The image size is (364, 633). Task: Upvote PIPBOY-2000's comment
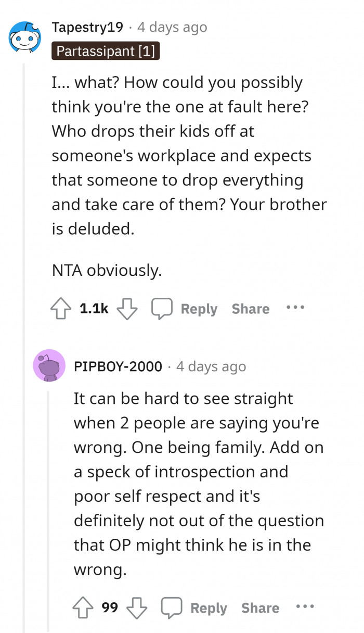[x=84, y=607]
